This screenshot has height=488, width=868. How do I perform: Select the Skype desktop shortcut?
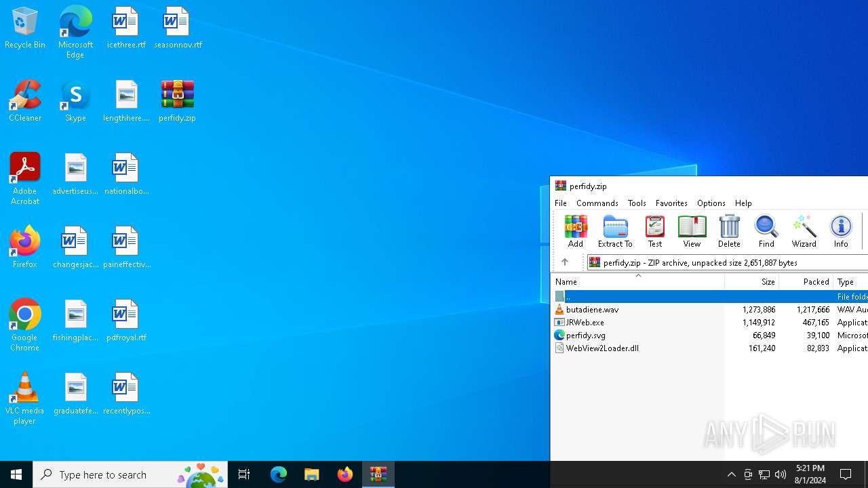75,101
